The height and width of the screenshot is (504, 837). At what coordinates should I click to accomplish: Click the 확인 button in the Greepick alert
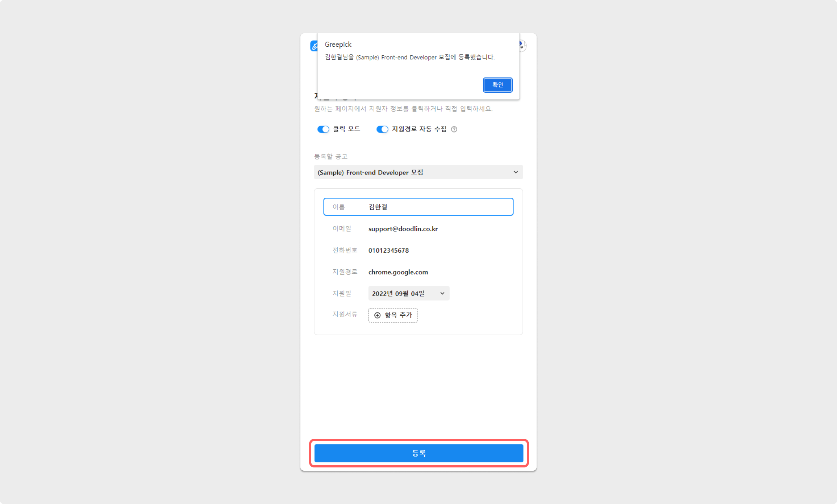click(497, 85)
